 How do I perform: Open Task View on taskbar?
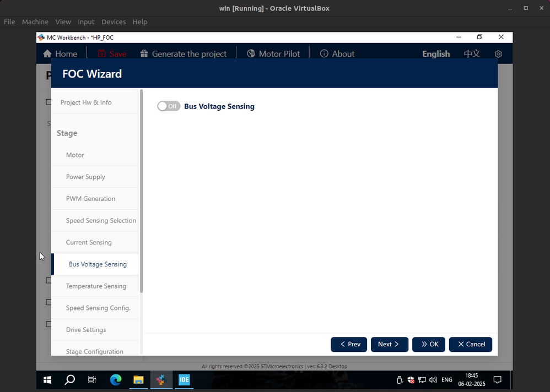[x=92, y=380]
